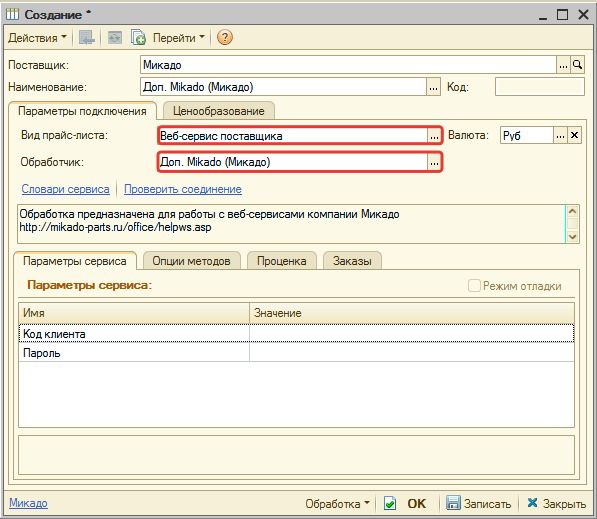The width and height of the screenshot is (597, 519).
Task: Click the copy-with-plus toolbar icon
Action: pos(138,37)
